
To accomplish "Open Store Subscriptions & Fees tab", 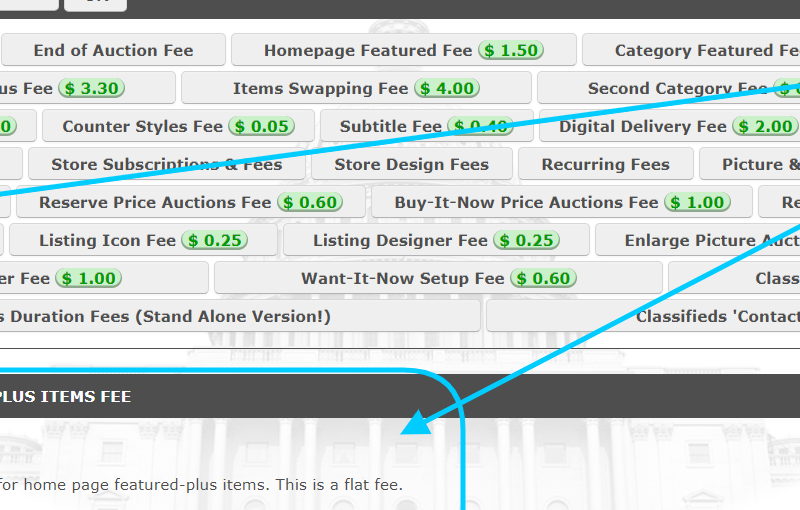I will pyautogui.click(x=167, y=164).
